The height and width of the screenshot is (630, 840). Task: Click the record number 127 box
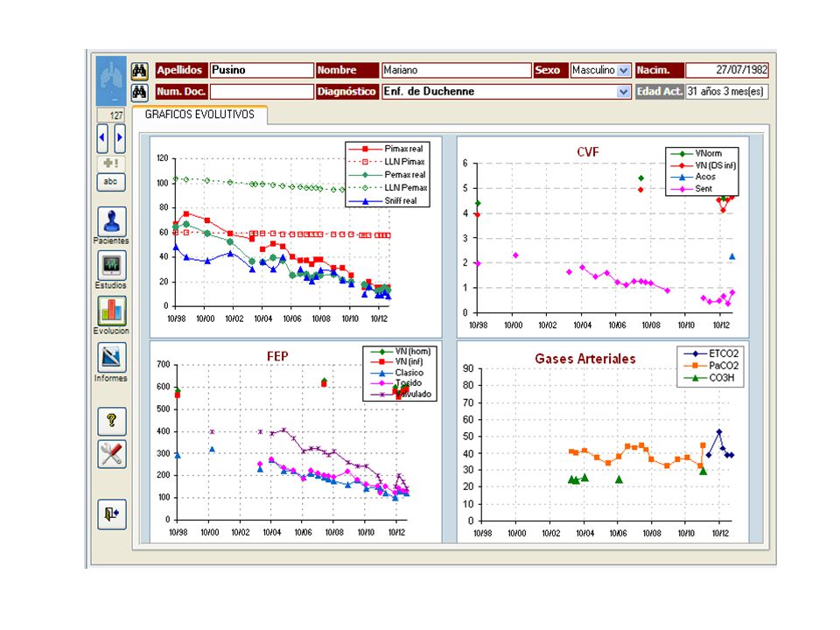111,115
